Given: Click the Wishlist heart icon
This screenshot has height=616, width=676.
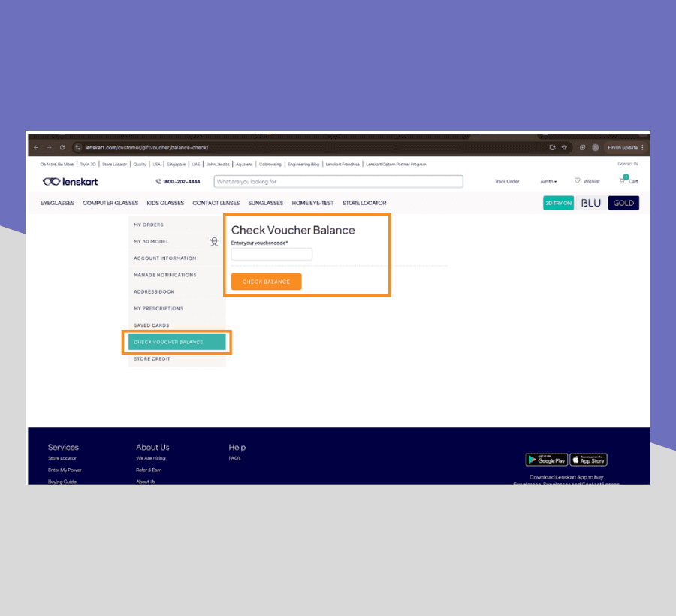Looking at the screenshot, I should (x=578, y=180).
